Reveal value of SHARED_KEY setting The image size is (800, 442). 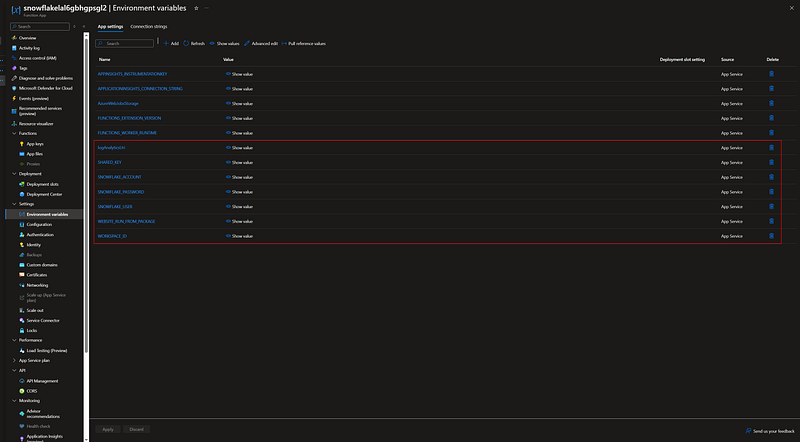239,162
